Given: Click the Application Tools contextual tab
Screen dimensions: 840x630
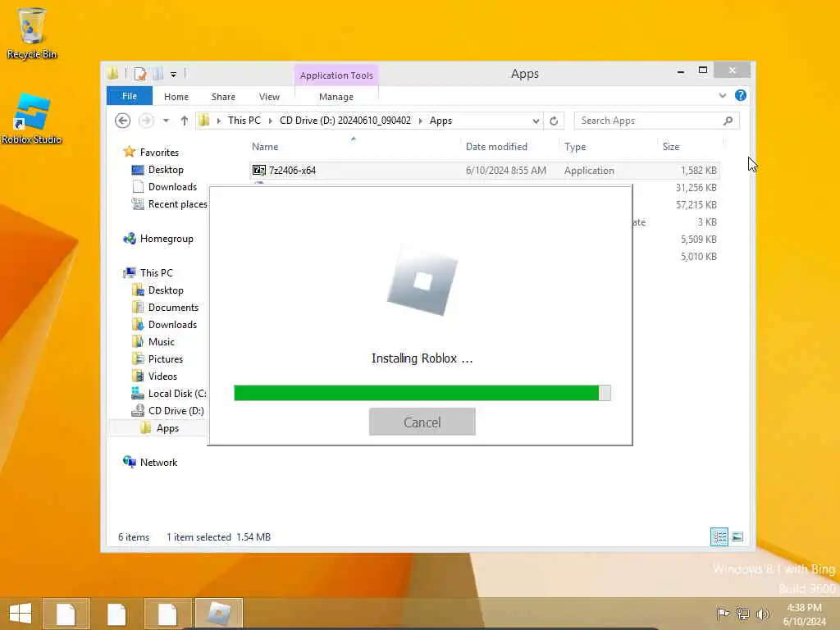Looking at the screenshot, I should click(x=336, y=75).
